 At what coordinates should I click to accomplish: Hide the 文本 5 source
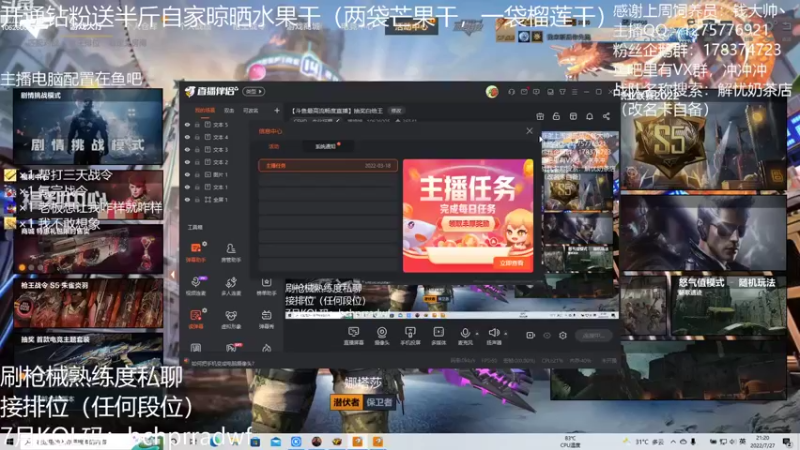pos(187,124)
